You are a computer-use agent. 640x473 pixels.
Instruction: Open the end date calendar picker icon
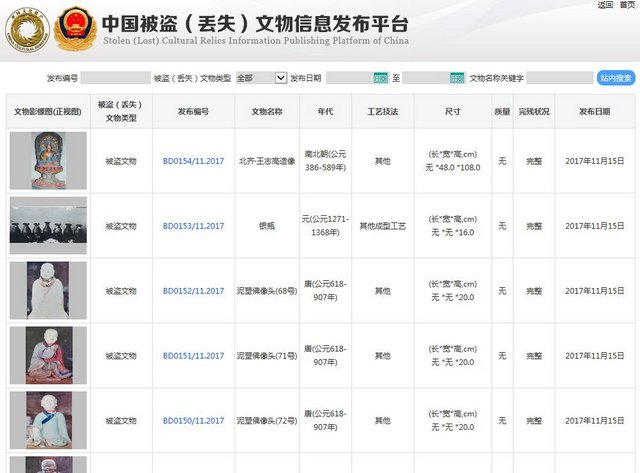[x=457, y=78]
